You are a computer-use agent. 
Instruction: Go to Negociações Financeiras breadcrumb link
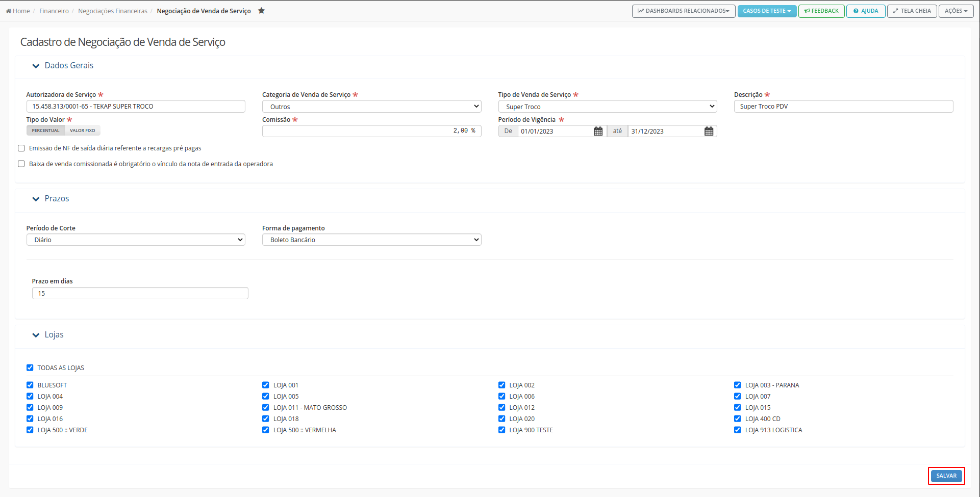point(113,11)
